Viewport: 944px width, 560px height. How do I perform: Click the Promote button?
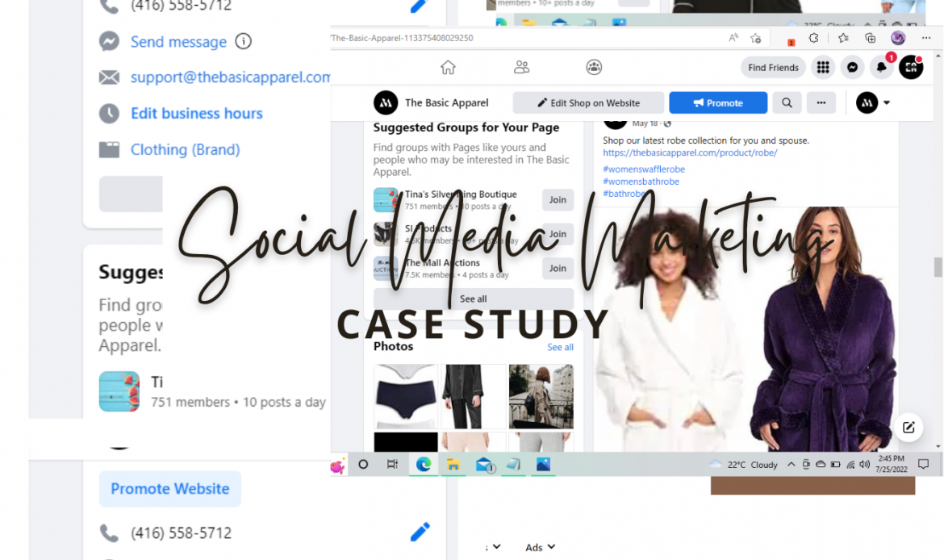pos(718,103)
